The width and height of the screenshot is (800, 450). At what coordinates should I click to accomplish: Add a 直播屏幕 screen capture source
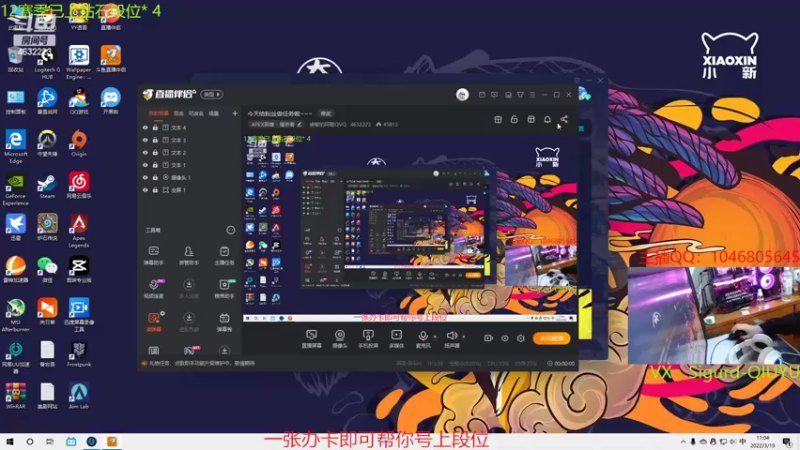[311, 339]
